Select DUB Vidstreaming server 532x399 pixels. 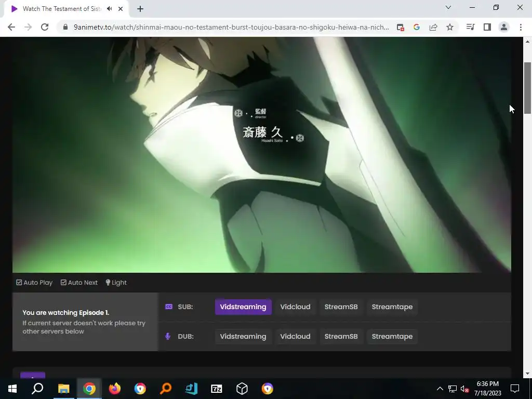pyautogui.click(x=243, y=337)
